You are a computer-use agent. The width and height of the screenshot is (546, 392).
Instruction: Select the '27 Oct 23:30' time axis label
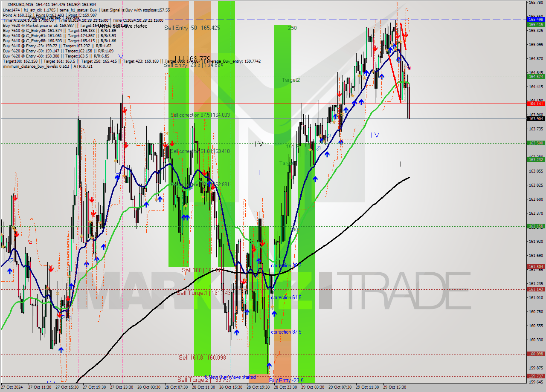click(122, 387)
